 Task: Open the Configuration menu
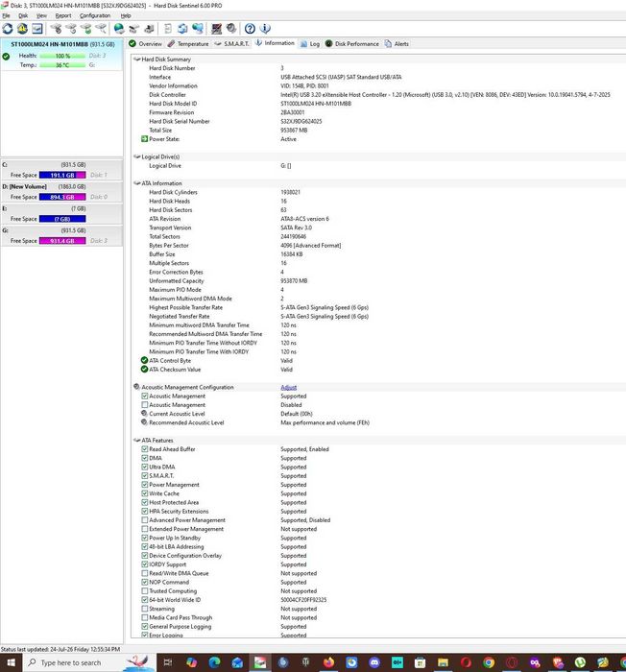click(95, 16)
